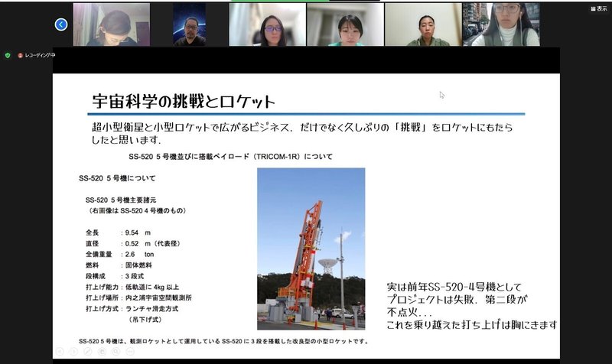
Task: Click the slideshow zoom magnifier icon
Action: click(x=116, y=352)
